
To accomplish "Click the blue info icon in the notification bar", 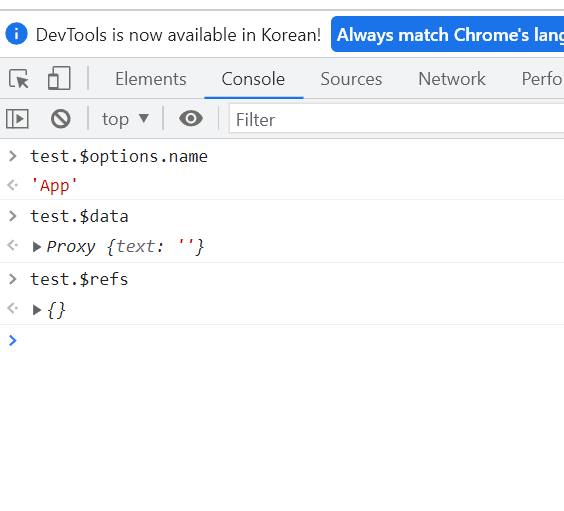I will click(x=16, y=34).
